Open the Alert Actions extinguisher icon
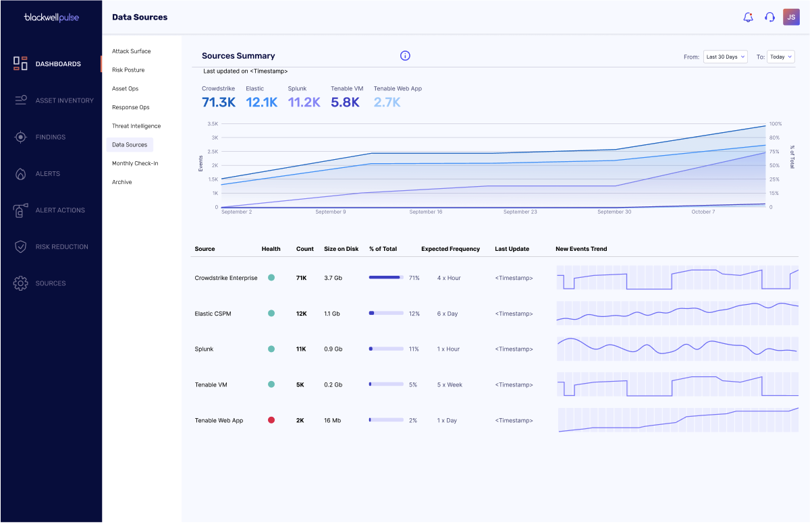The height and width of the screenshot is (524, 812). tap(21, 210)
